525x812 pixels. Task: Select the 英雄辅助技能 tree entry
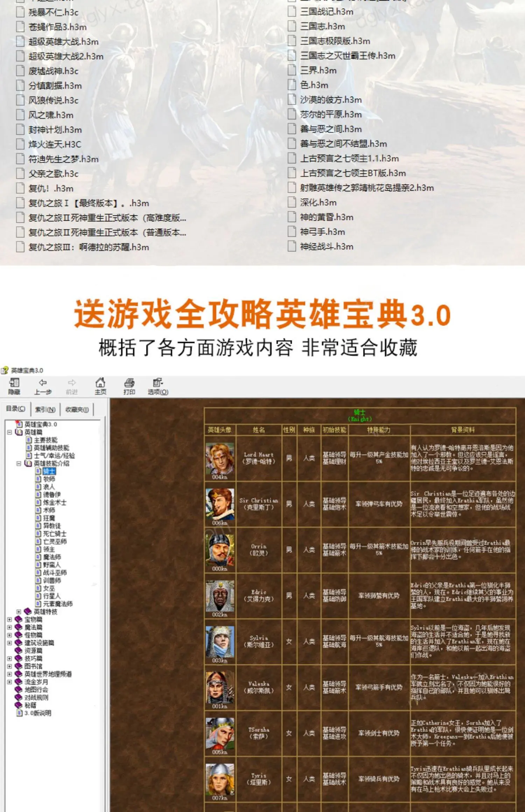(x=51, y=448)
